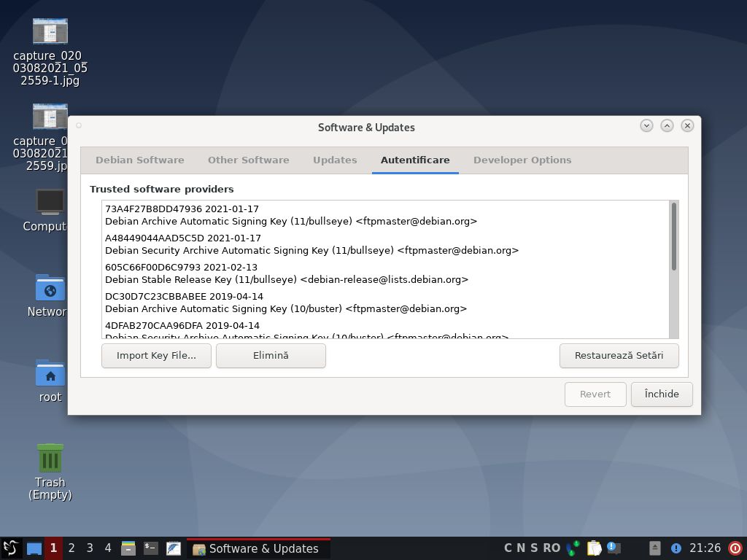Click the show desktop icon in taskbar

[34, 548]
